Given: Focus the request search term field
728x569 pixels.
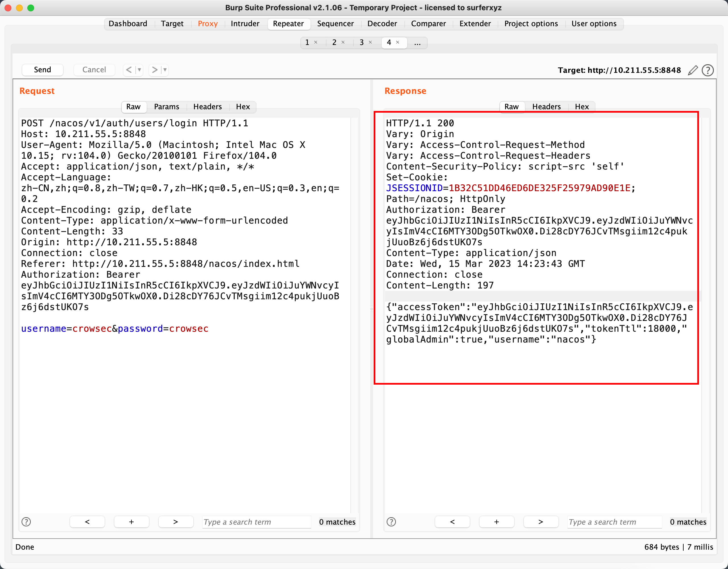Looking at the screenshot, I should pyautogui.click(x=257, y=522).
